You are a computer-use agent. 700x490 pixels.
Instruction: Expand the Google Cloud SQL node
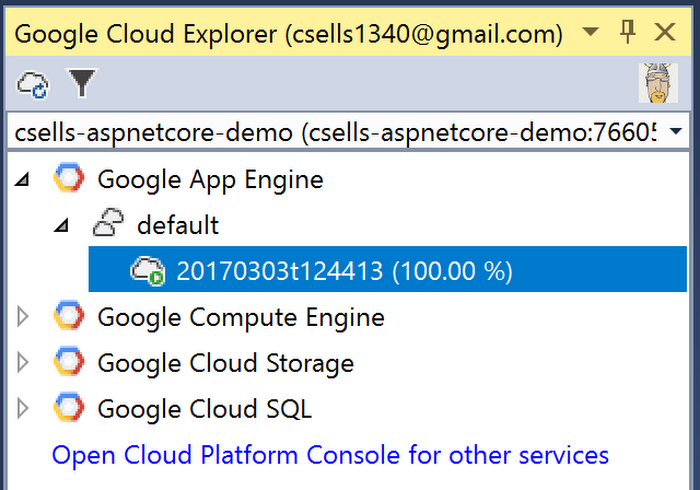[x=22, y=408]
